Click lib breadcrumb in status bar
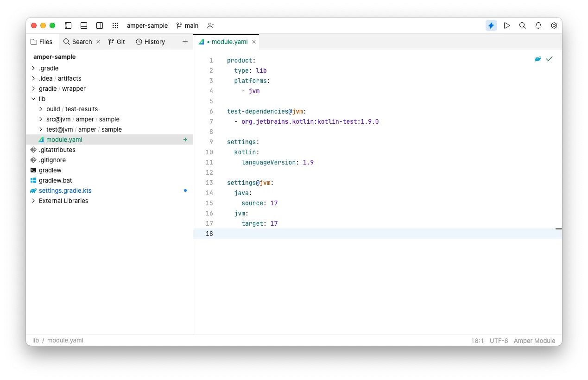588x380 pixels. click(36, 340)
